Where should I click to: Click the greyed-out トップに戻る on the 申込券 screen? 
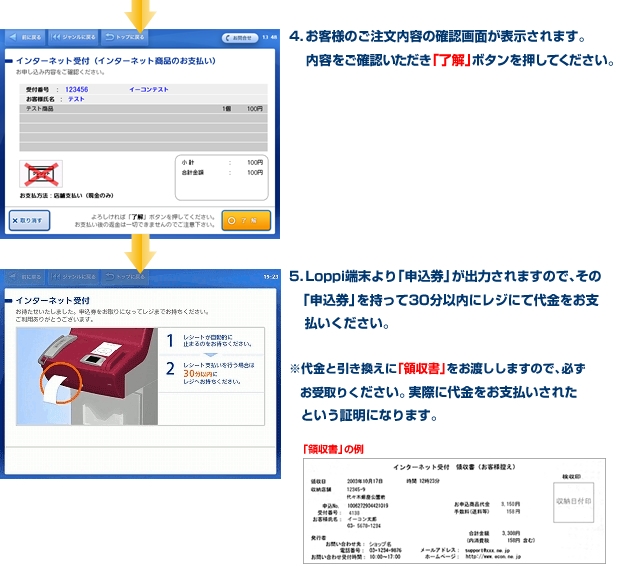point(125,277)
